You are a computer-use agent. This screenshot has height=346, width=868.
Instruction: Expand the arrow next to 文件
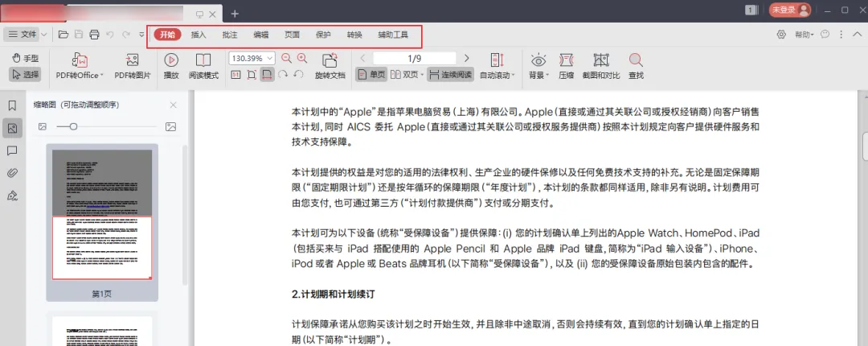pos(43,35)
